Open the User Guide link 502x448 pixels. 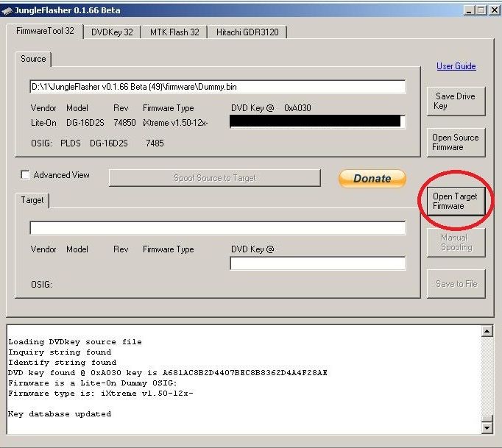coord(456,66)
